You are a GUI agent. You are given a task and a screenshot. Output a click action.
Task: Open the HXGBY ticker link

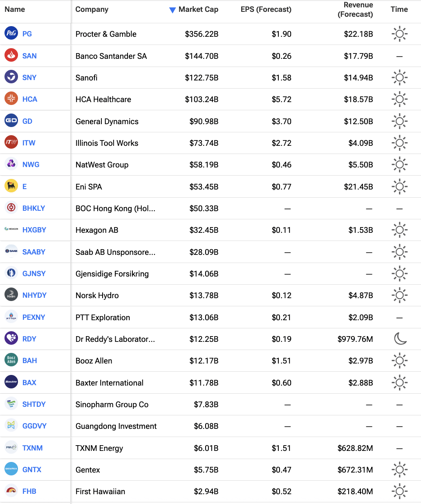(x=34, y=230)
